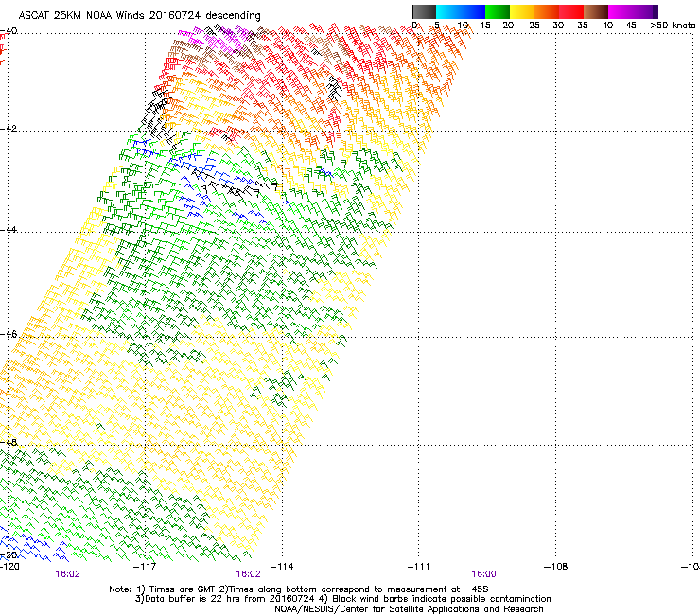The height and width of the screenshot is (615, 700).
Task: Click the purple '16:02' label left of -114
Action: point(248,574)
